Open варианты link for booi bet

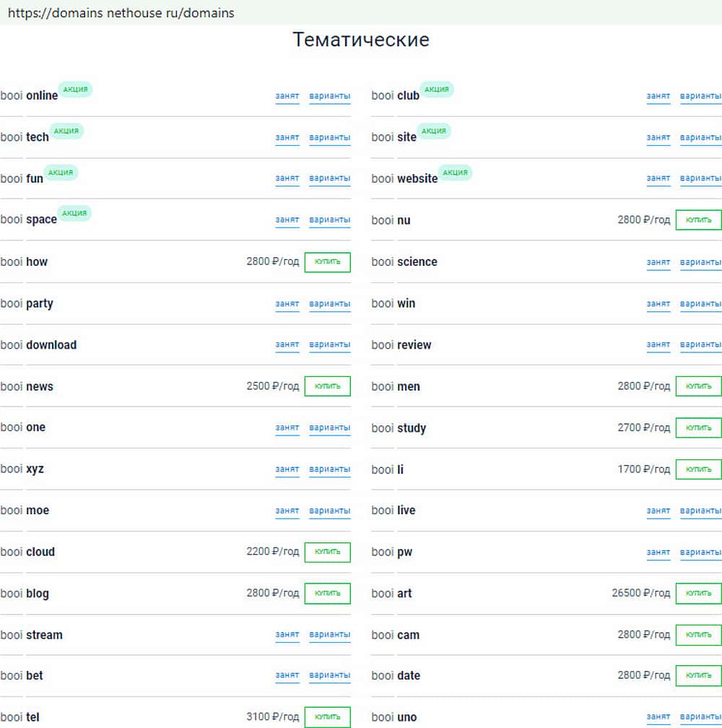[x=330, y=675]
